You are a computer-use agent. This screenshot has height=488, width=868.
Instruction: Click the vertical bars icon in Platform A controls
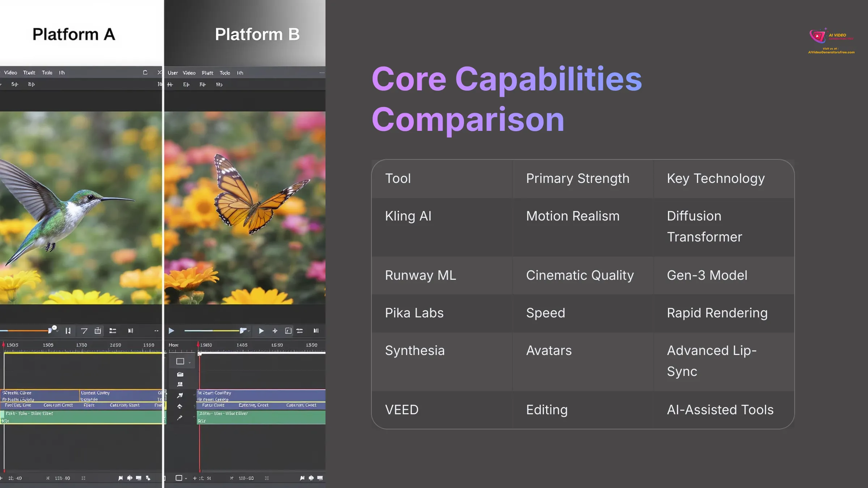tap(131, 331)
